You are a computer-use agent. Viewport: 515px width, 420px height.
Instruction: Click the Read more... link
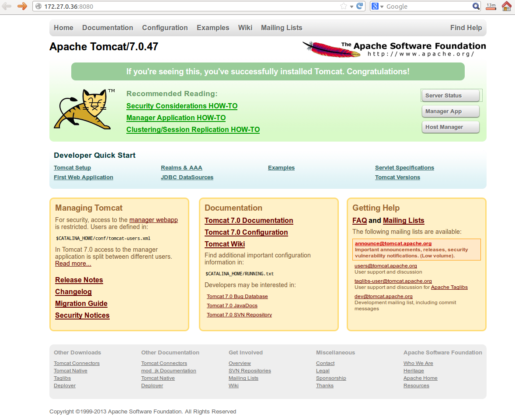[x=73, y=264]
